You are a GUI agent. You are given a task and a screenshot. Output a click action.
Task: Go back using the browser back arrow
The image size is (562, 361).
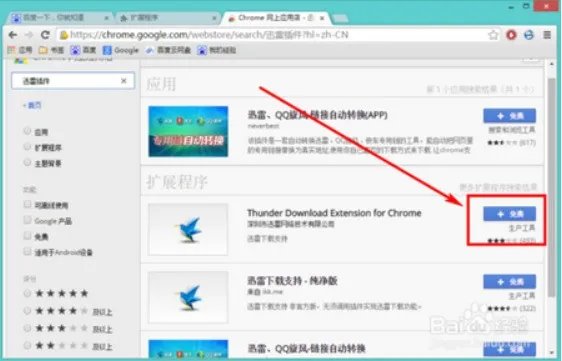point(13,35)
